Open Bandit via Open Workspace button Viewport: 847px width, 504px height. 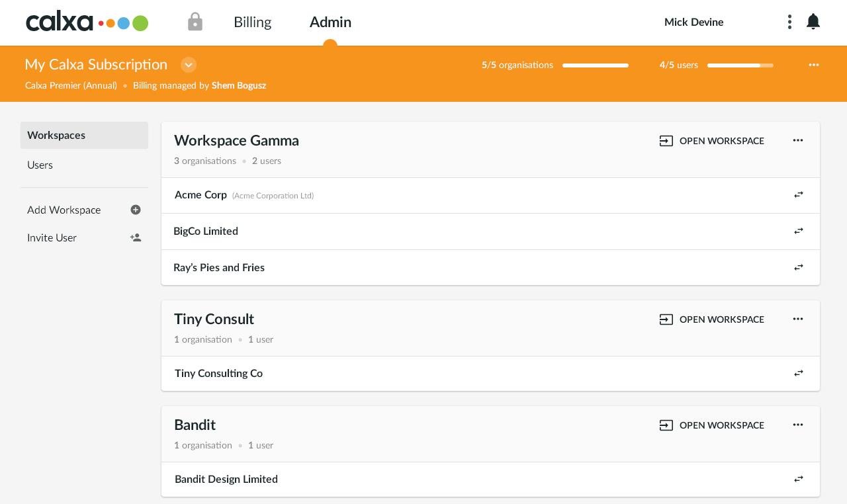(x=712, y=425)
